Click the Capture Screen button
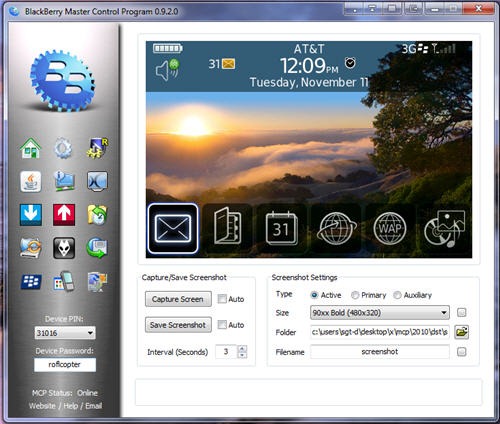The width and height of the screenshot is (500, 424). [x=178, y=299]
